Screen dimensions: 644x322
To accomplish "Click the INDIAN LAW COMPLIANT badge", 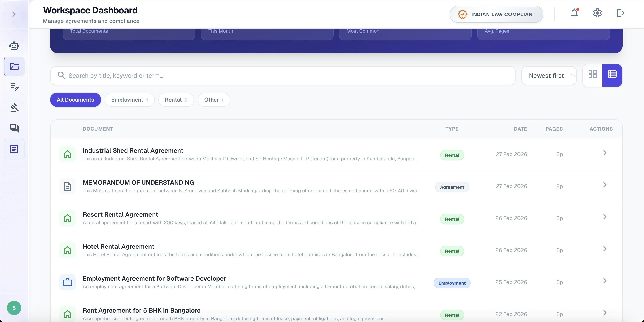I will pos(496,14).
